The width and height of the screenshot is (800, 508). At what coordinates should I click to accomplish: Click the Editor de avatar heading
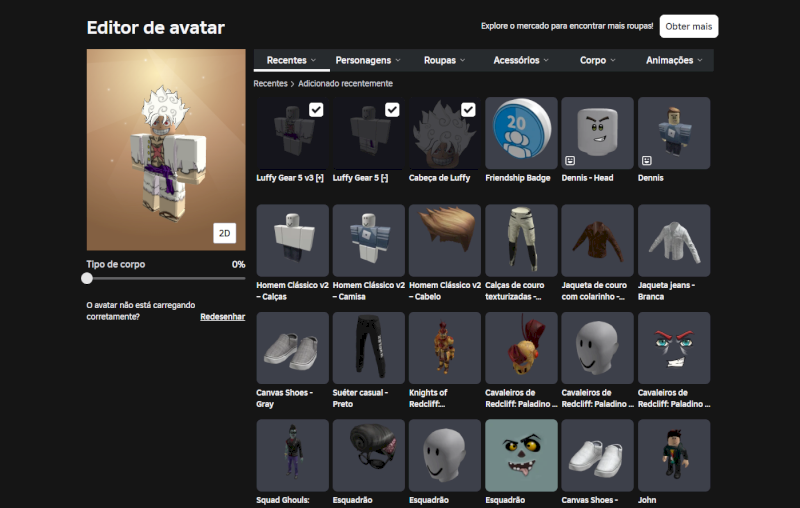click(156, 28)
